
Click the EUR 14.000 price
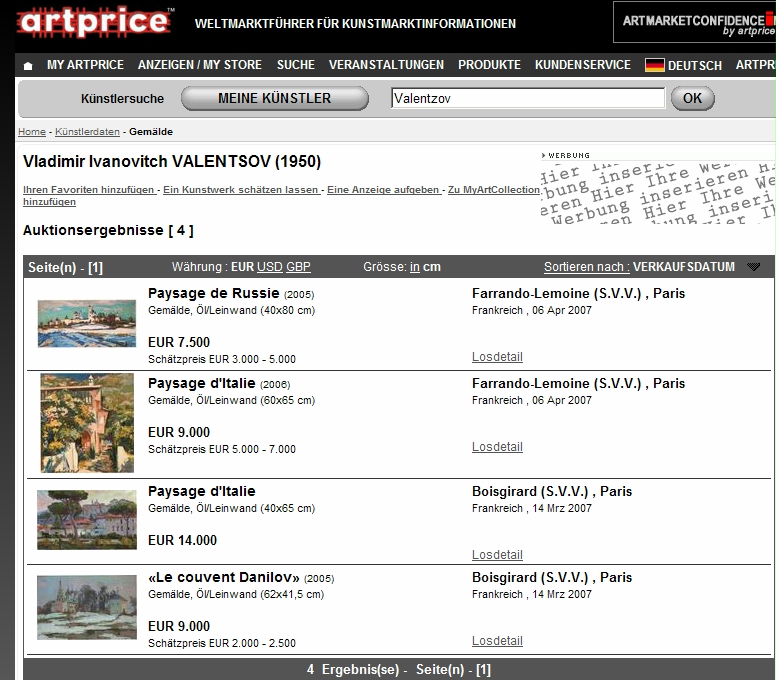[x=183, y=540]
